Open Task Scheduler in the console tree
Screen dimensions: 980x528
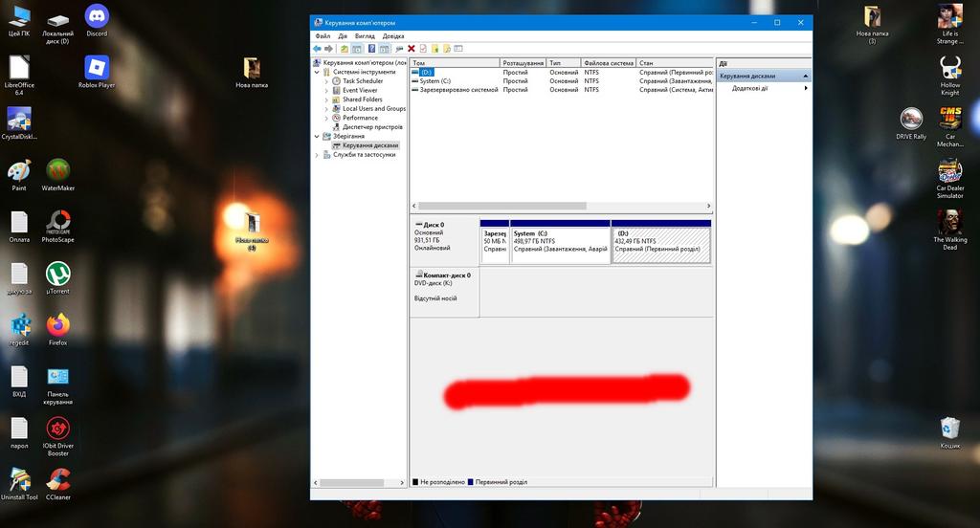pos(362,81)
